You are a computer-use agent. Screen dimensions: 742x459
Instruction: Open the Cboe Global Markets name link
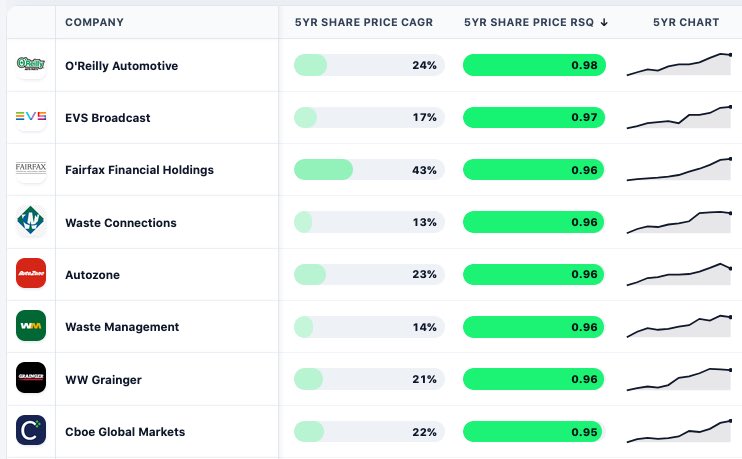[x=124, y=432]
